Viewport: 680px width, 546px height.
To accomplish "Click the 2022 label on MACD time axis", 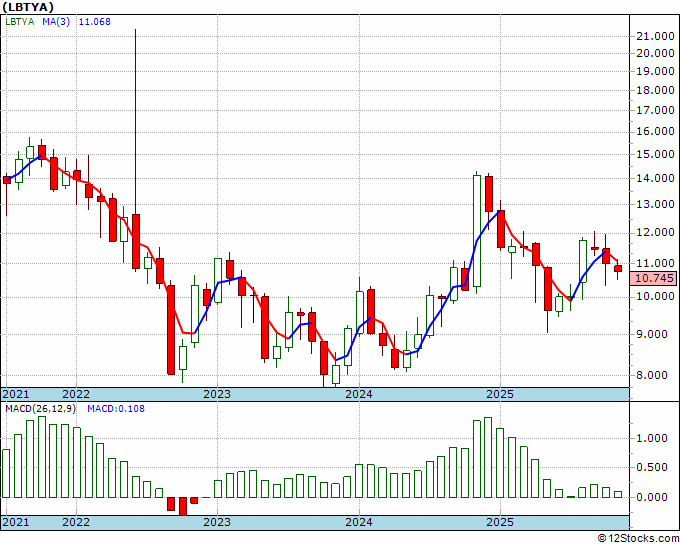I will [76, 522].
